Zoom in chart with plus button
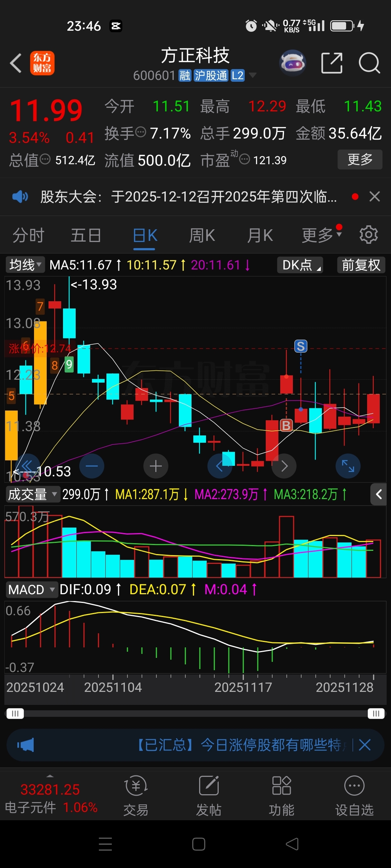The height and width of the screenshot is (868, 391). point(156,466)
